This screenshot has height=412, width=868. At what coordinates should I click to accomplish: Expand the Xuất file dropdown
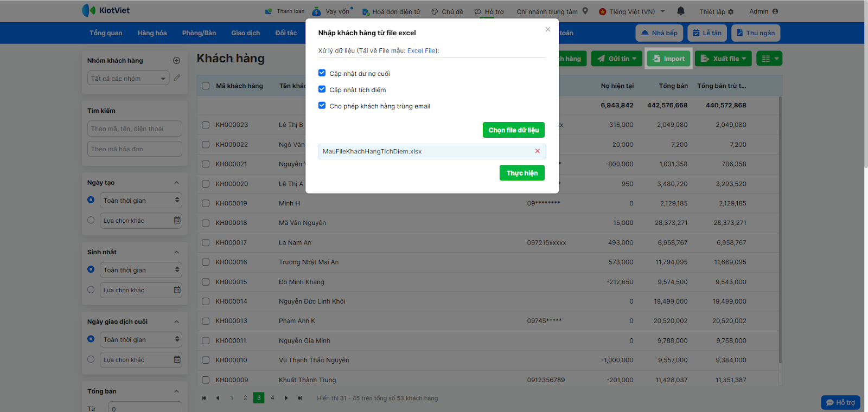pos(723,59)
